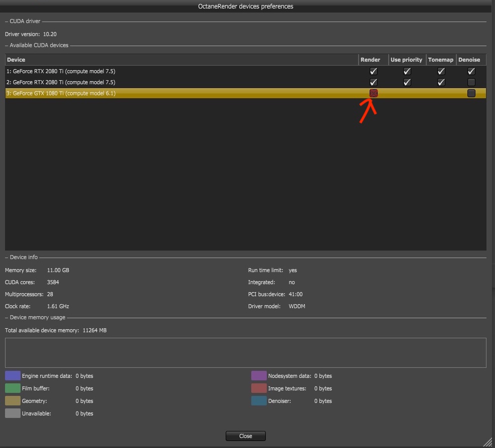
Task: Click the Close button
Action: tap(246, 436)
